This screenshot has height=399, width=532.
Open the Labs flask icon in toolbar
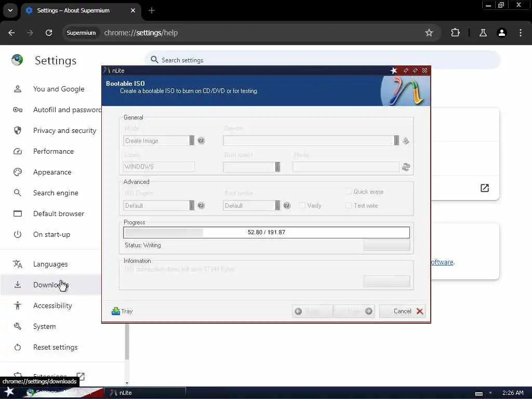pyautogui.click(x=483, y=33)
